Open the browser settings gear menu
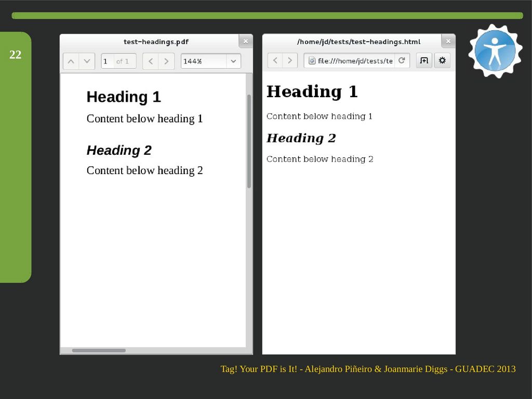The height and width of the screenshot is (399, 532). (x=442, y=61)
